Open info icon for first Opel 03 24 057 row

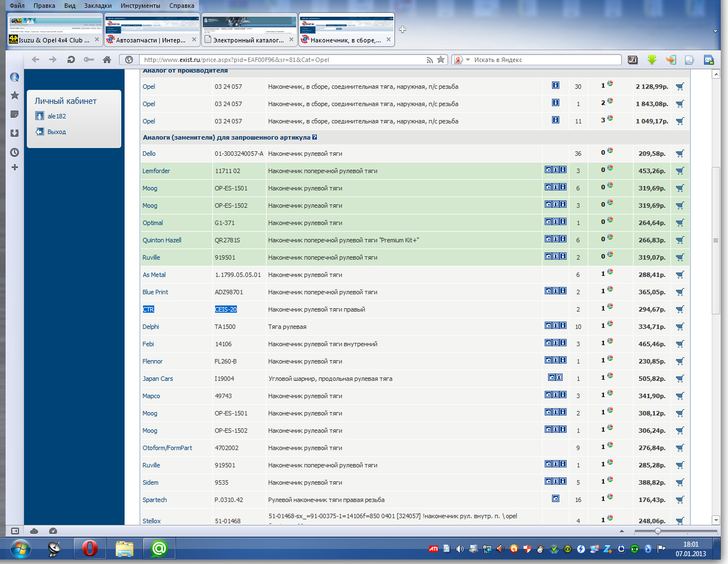click(x=555, y=85)
